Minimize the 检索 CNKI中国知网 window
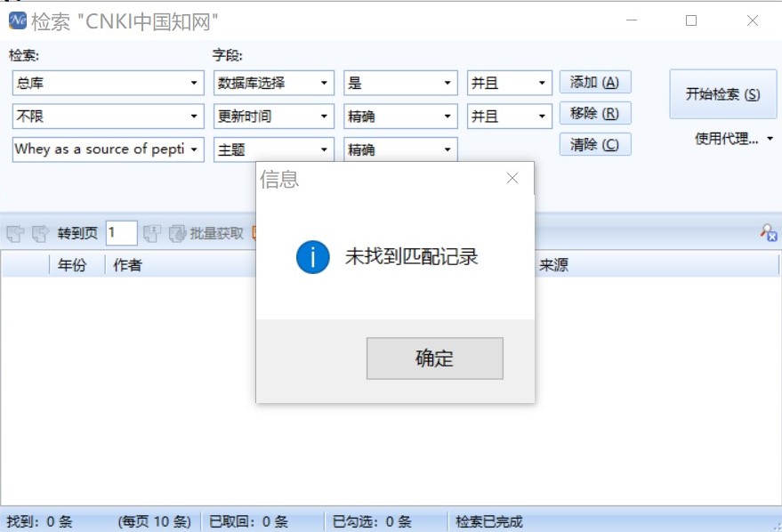The image size is (782, 532). click(x=632, y=20)
